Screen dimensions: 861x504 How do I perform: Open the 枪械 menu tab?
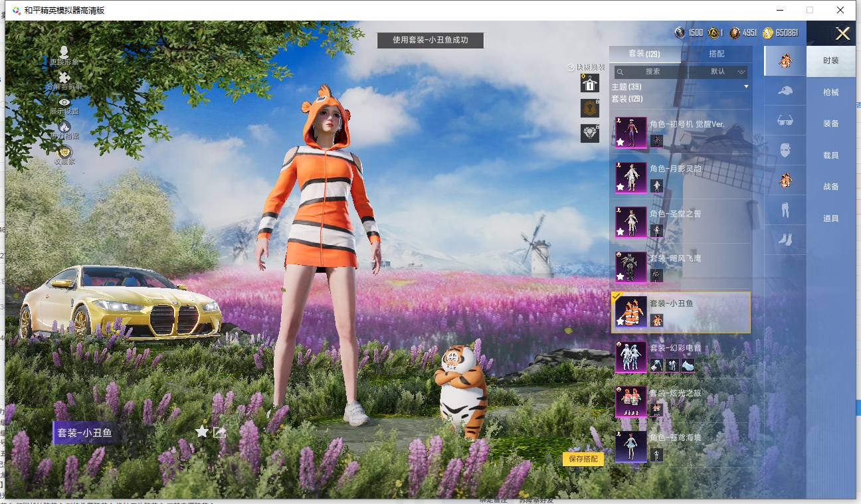(831, 92)
